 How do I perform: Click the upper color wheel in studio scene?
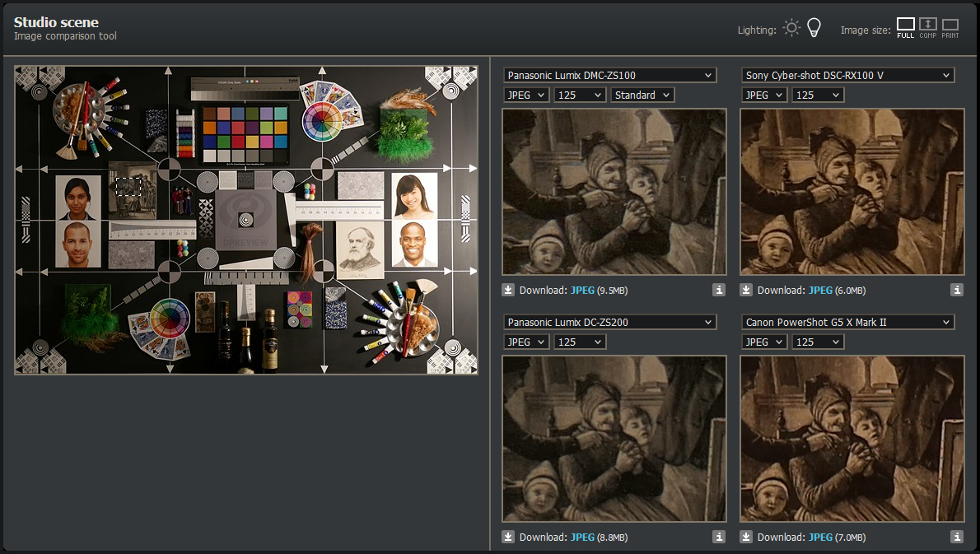(323, 122)
